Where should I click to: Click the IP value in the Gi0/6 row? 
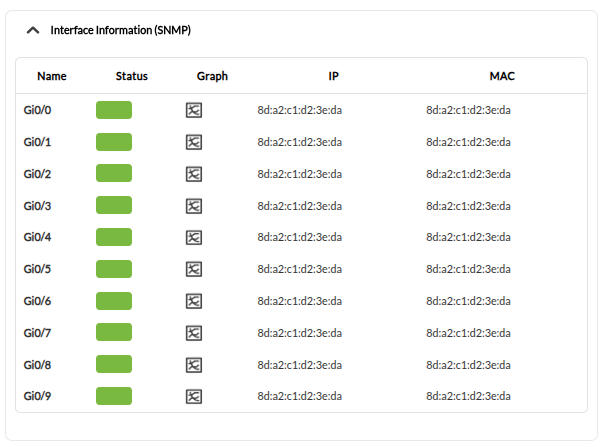point(300,301)
